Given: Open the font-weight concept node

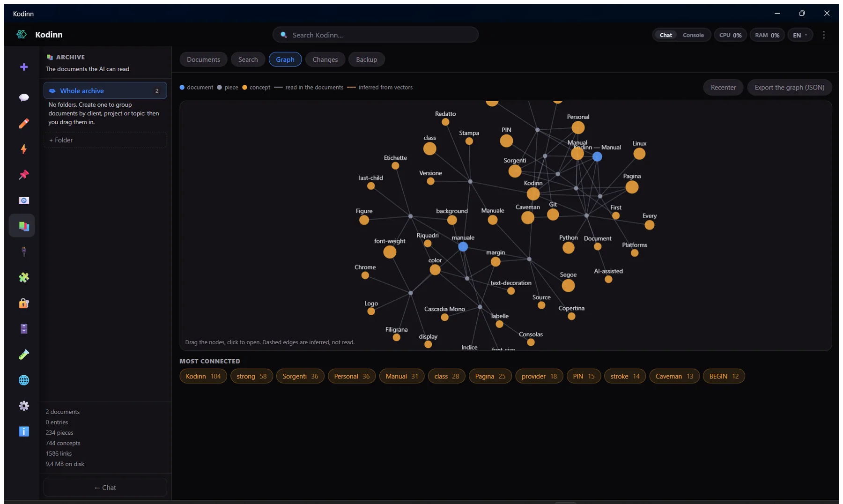Looking at the screenshot, I should pos(390,252).
